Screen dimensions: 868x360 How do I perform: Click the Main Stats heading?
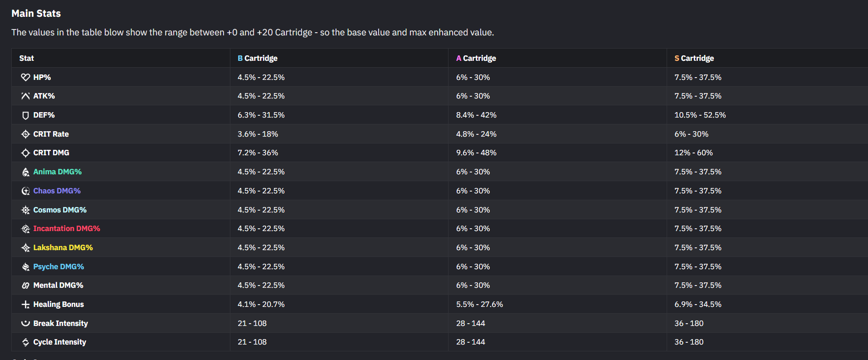pyautogui.click(x=36, y=14)
